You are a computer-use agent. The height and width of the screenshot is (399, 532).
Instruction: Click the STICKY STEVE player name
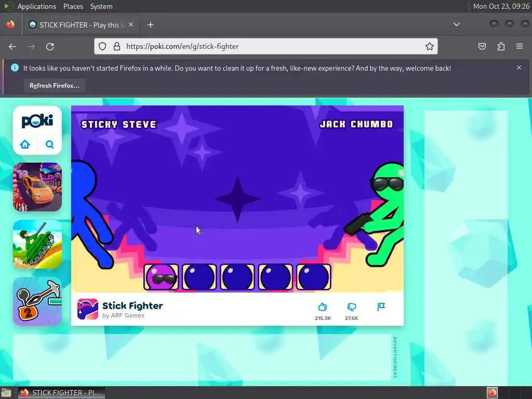click(x=119, y=125)
